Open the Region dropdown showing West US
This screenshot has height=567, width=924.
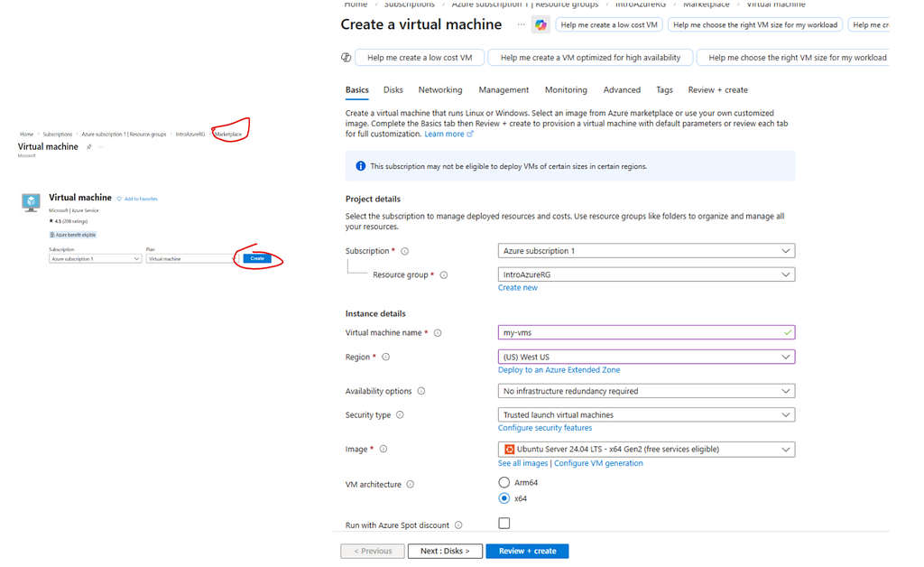pos(646,357)
